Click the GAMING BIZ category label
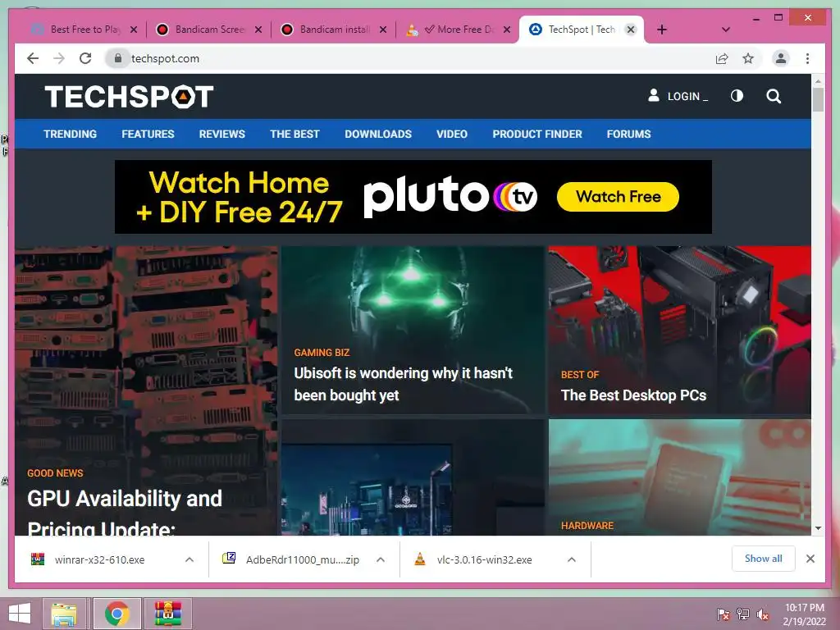The image size is (840, 630). [322, 353]
